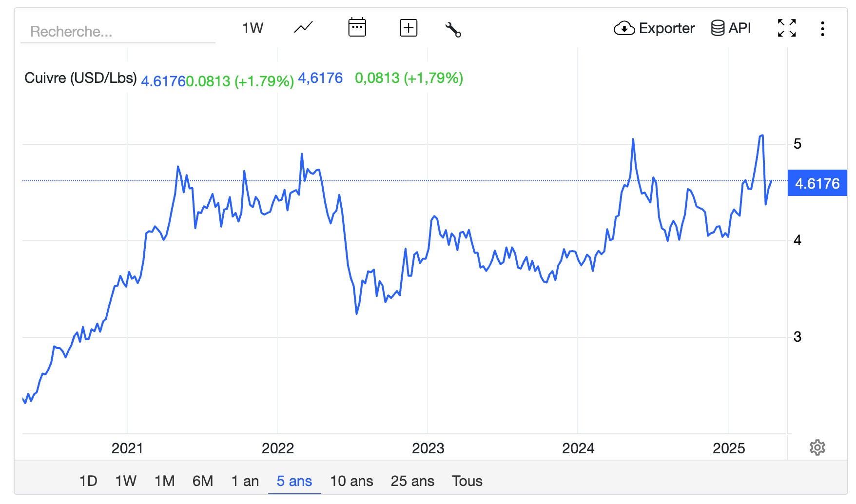Open chart settings gear icon
This screenshot has width=856, height=504.
[817, 447]
